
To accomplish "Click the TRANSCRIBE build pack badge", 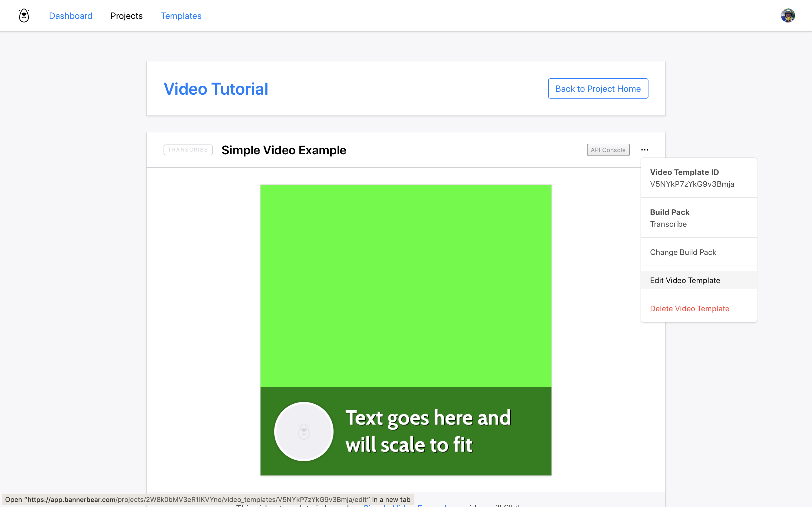I will pyautogui.click(x=188, y=150).
